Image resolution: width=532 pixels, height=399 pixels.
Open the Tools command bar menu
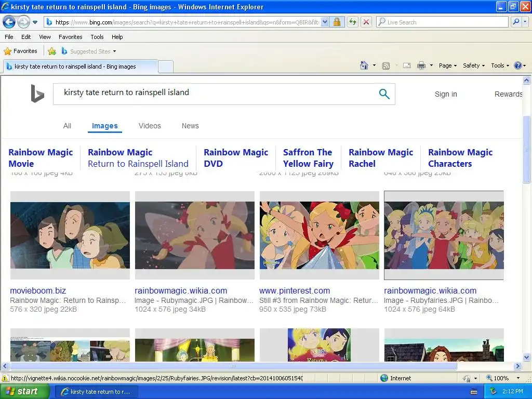point(500,65)
